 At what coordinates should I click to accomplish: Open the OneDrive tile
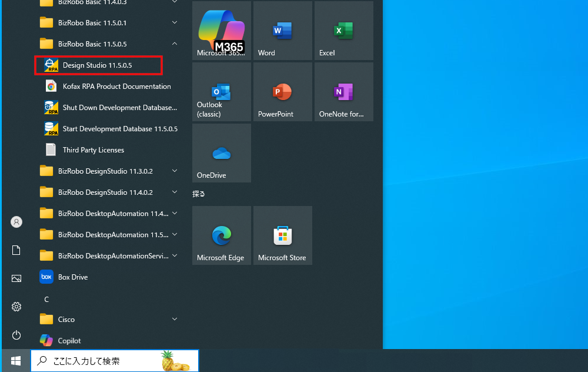222,153
